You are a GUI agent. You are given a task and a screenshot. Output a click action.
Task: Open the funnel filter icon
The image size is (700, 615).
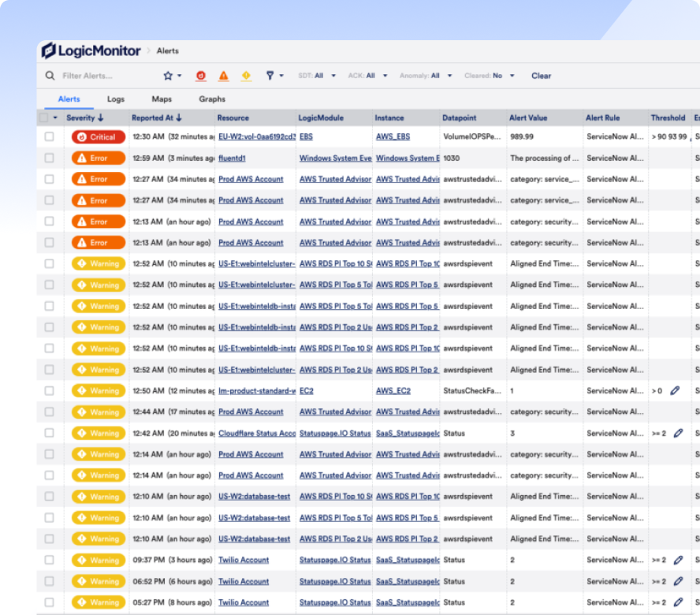pos(270,76)
